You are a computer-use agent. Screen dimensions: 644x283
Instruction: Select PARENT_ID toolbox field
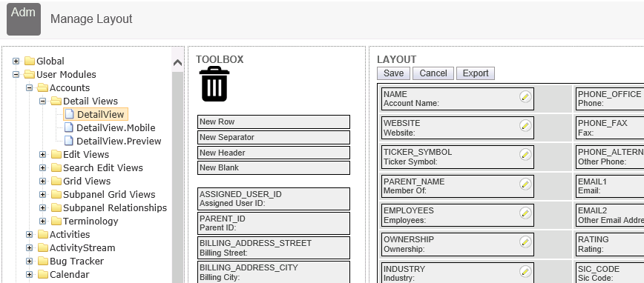click(x=274, y=223)
